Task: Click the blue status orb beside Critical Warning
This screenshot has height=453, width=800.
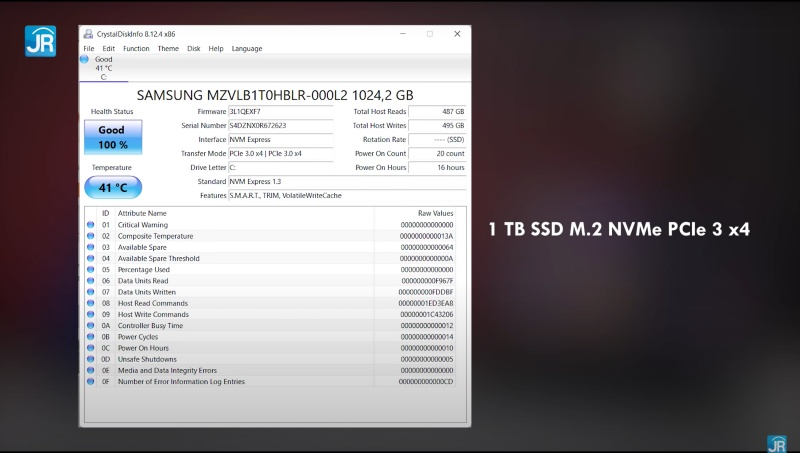Action: 91,225
